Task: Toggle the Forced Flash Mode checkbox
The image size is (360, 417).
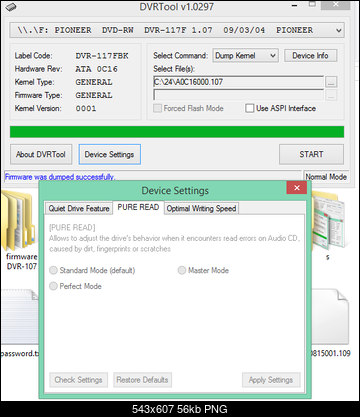Action: coord(158,108)
